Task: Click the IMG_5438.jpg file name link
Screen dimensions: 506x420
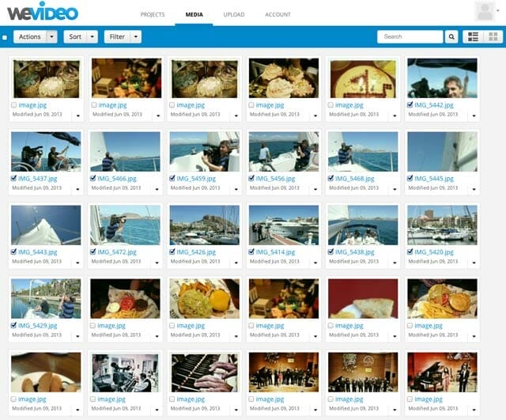Action: point(354,252)
